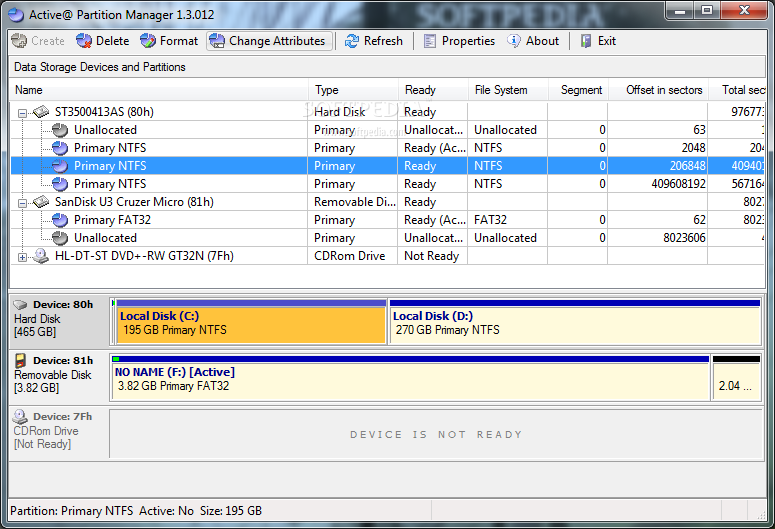Click the Properties button label
Screen dimensions: 775x529
(x=468, y=41)
